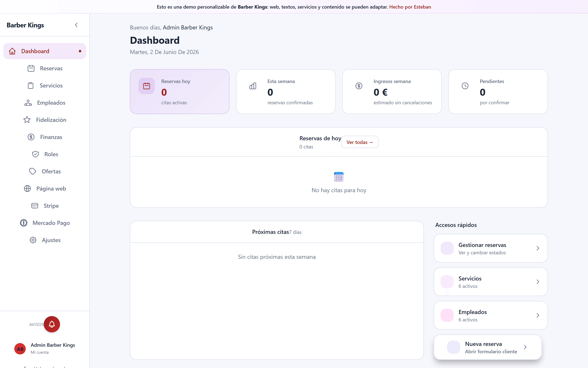This screenshot has width=588, height=368.
Task: Select the Pendientes stat card
Action: (x=498, y=92)
